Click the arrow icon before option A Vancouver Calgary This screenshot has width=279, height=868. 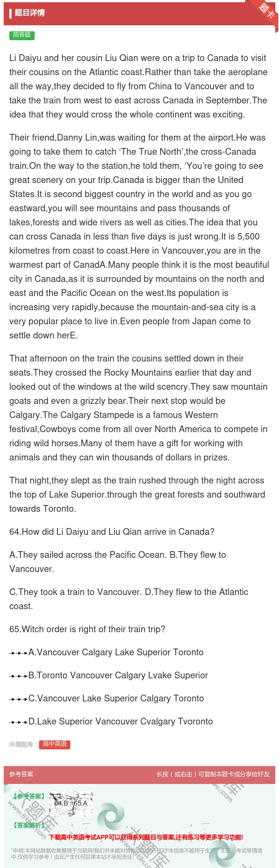(19, 653)
